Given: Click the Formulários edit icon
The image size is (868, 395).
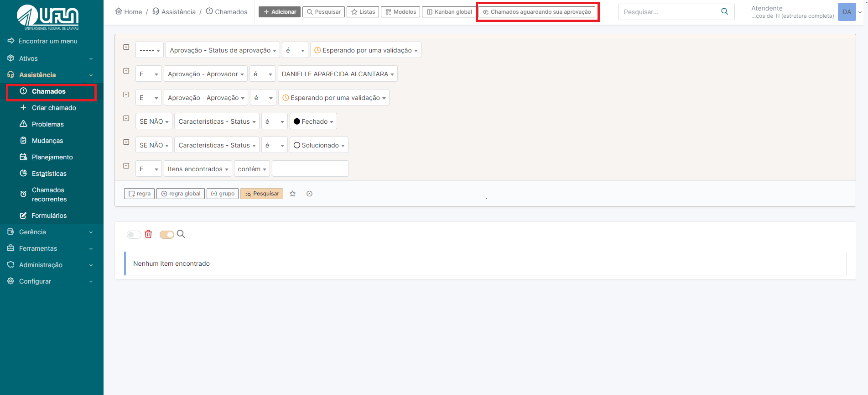Looking at the screenshot, I should tap(23, 216).
